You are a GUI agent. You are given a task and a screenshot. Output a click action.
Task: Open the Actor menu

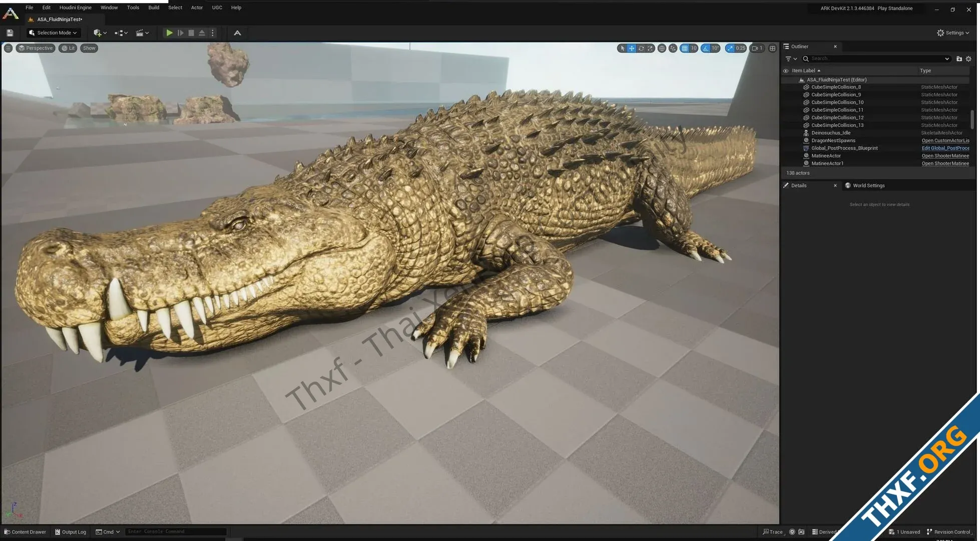tap(197, 8)
